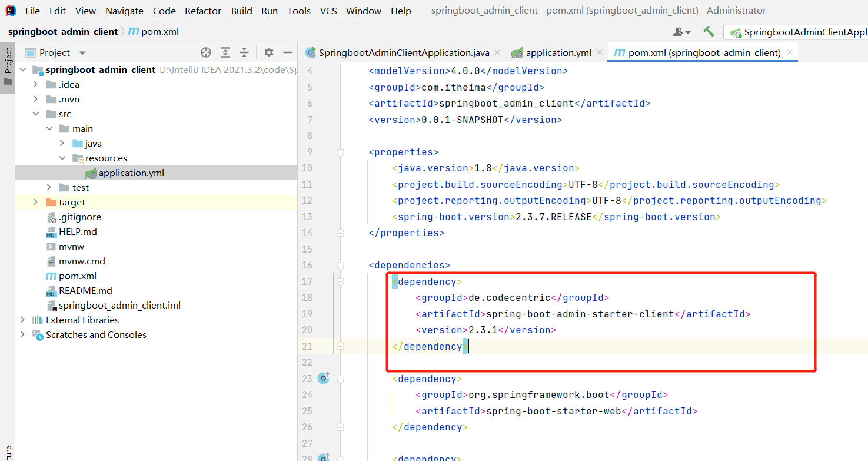Open the Navigate menu
Screen dimensions: 868x461
click(x=124, y=11)
